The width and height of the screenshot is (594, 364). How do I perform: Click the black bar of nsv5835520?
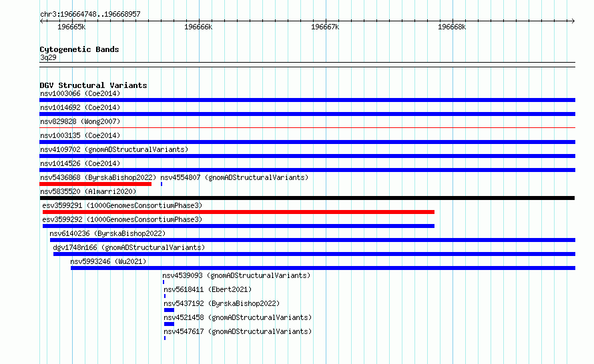[x=307, y=198]
